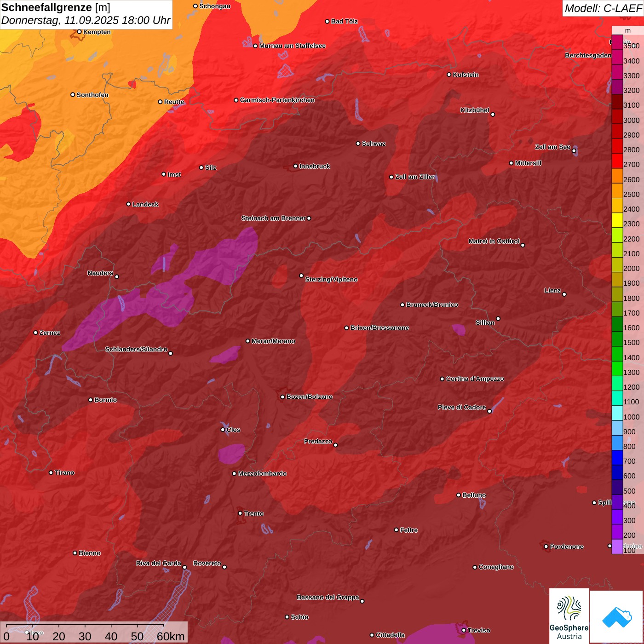Click the Bad Tölz label
This screenshot has width=644, height=644.
(345, 21)
